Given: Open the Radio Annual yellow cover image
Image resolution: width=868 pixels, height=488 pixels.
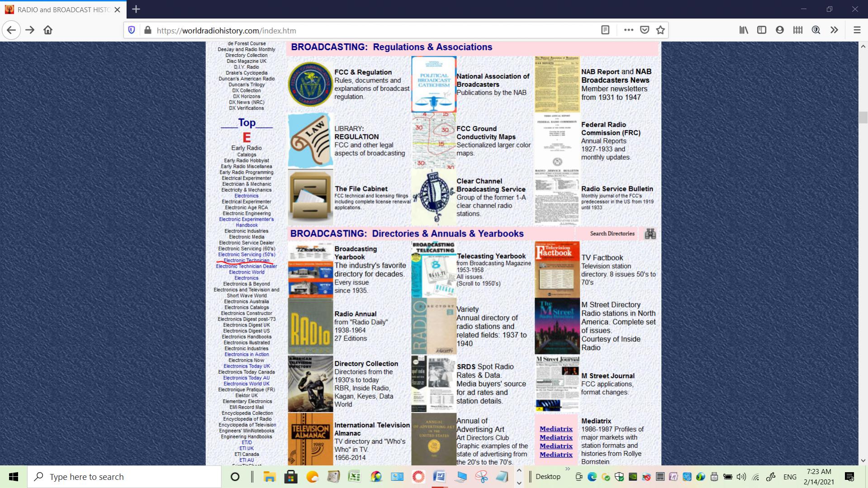Looking at the screenshot, I should [310, 326].
